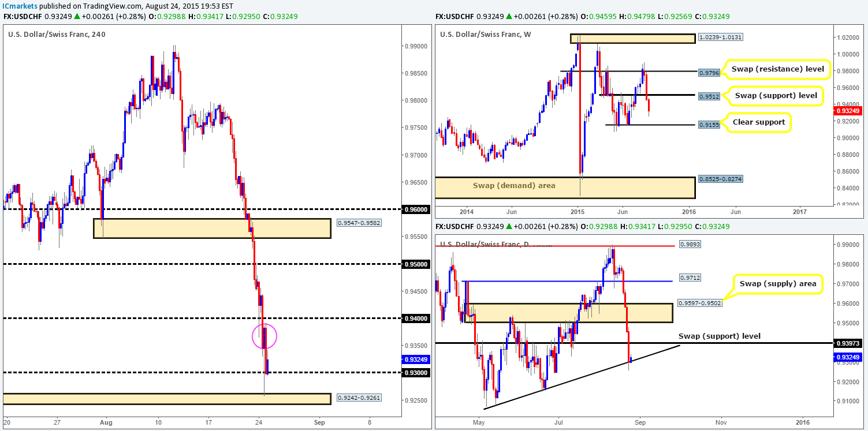Select FX:USDCHF symbol on the daily chart
The width and height of the screenshot is (868, 431).
[x=454, y=226]
